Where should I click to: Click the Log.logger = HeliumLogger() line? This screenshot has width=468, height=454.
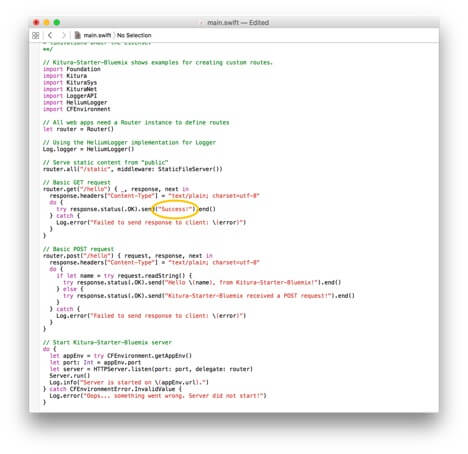click(x=88, y=149)
